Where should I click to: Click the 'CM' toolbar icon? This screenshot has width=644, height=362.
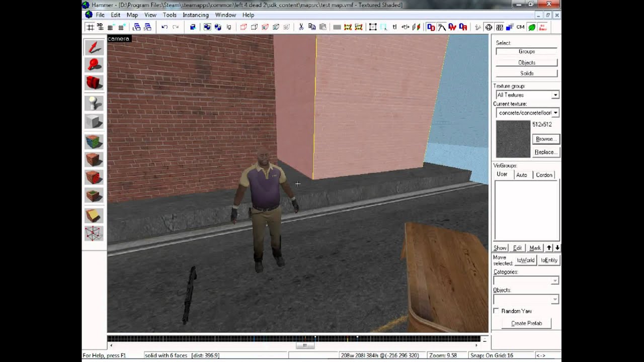[x=520, y=27]
